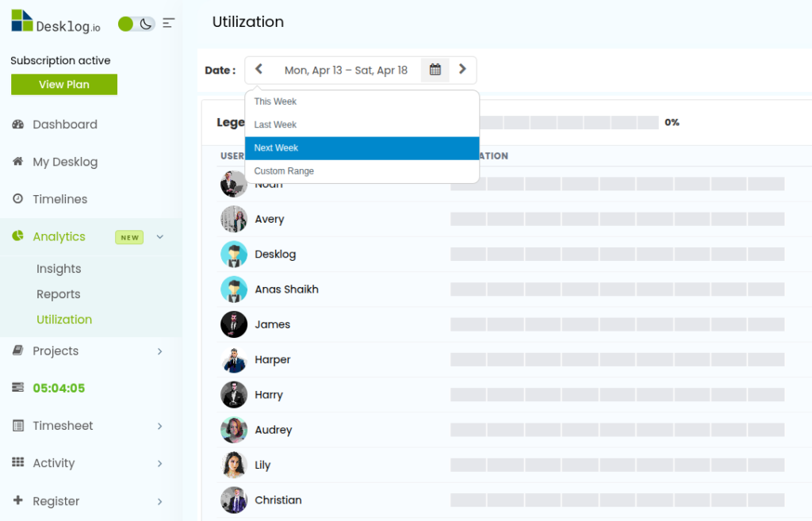Open My Desklog home page
Screen dimensions: 812x521
coord(65,162)
